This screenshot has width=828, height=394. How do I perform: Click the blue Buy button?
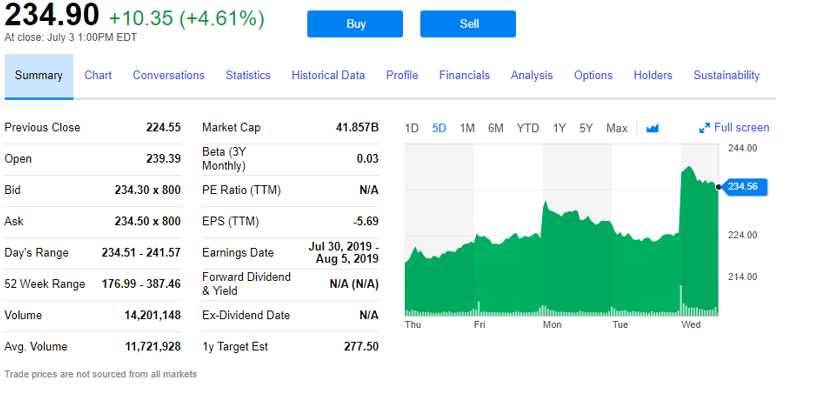coord(355,24)
